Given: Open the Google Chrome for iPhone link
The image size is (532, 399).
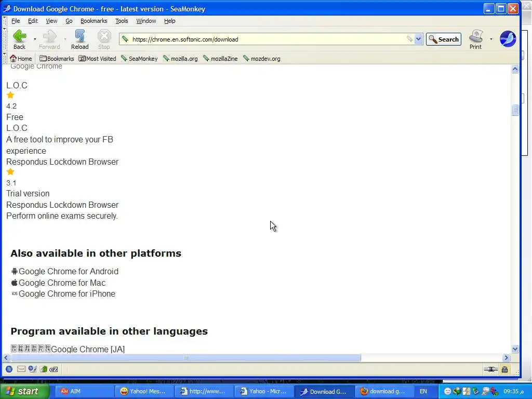Looking at the screenshot, I should click(x=67, y=294).
